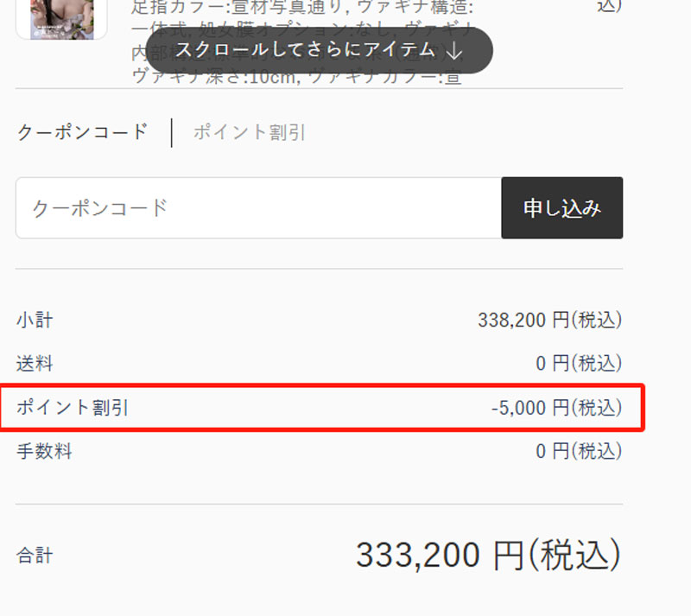Open the product thumbnail image
The image size is (691, 616).
tap(61, 19)
